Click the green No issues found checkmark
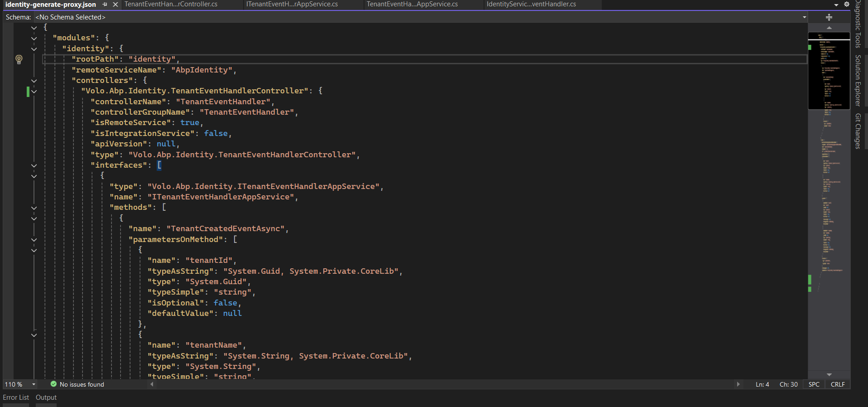The width and height of the screenshot is (868, 407). (53, 384)
